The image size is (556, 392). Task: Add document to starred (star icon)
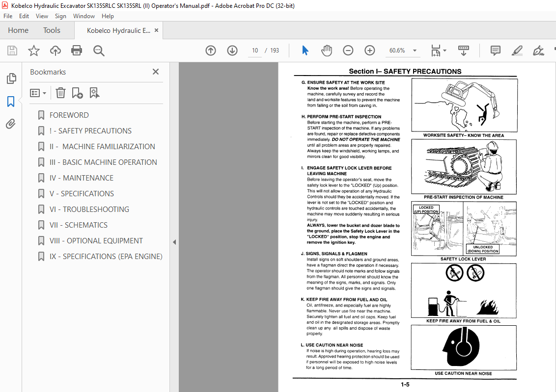point(34,51)
